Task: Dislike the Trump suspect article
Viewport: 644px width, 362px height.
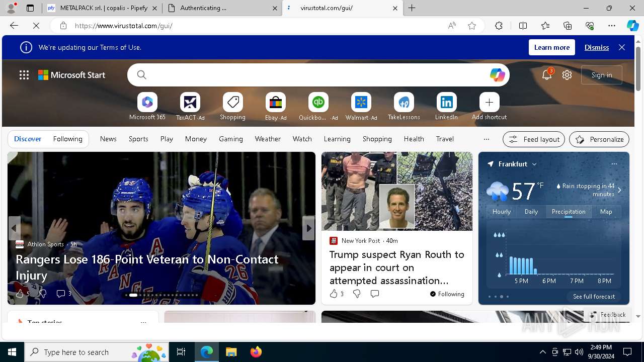Action: 357,294
